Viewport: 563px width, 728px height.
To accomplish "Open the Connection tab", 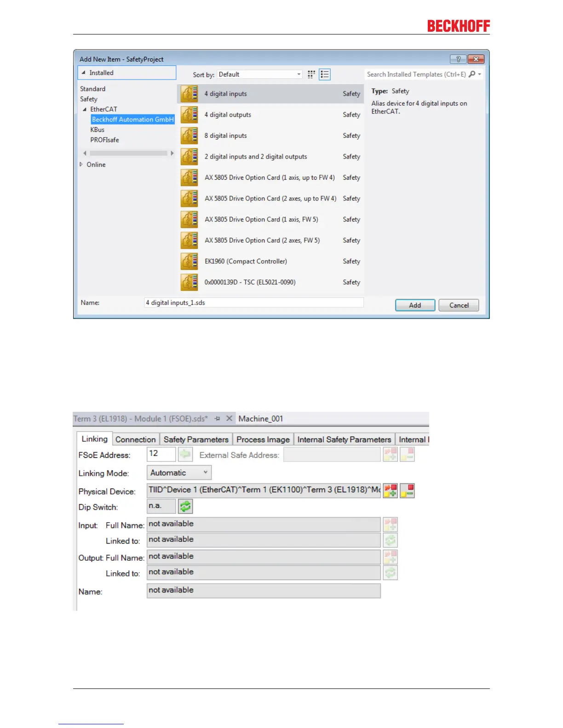I will [x=136, y=440].
